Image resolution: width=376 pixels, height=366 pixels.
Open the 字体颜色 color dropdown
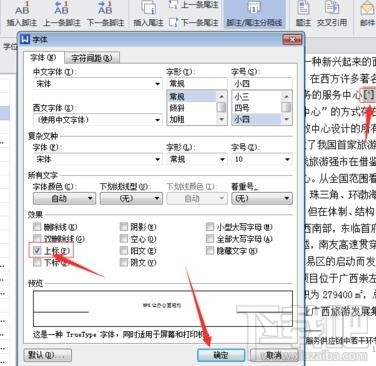point(64,198)
